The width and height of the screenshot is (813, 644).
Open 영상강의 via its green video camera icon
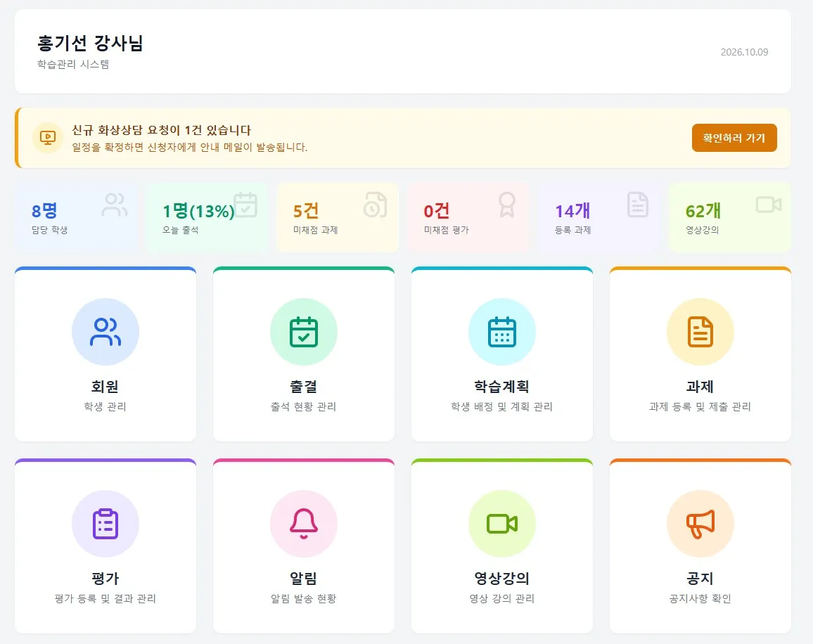[502, 524]
